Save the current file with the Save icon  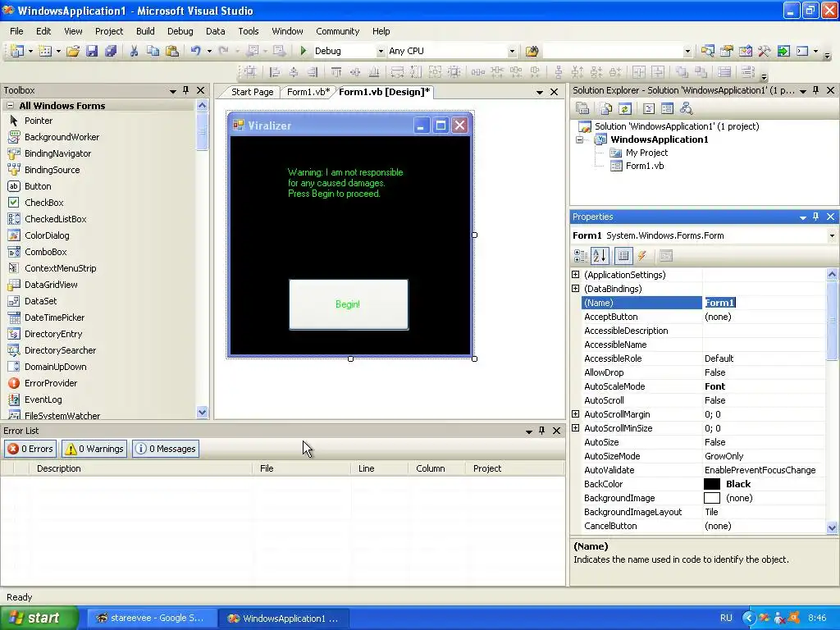92,51
